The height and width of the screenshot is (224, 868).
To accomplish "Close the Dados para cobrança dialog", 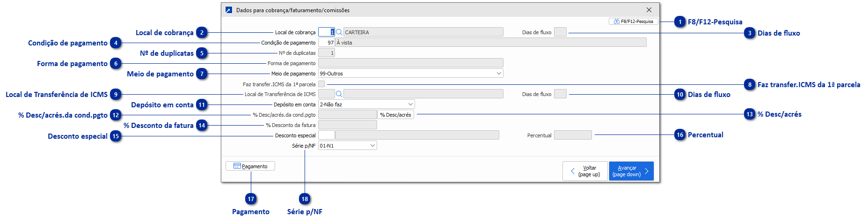I will point(649,10).
